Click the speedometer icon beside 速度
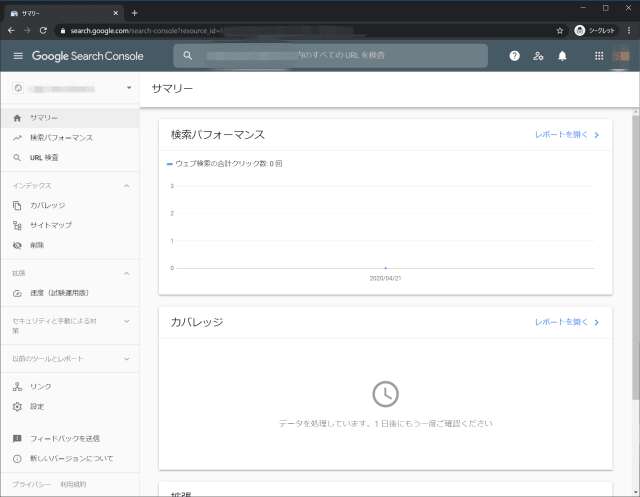 coord(17,293)
